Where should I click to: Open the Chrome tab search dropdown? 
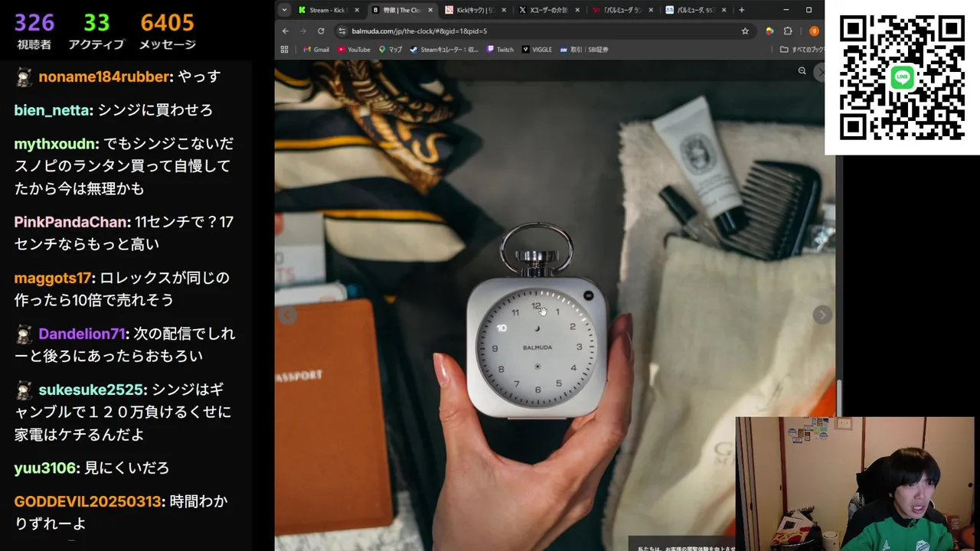point(284,10)
